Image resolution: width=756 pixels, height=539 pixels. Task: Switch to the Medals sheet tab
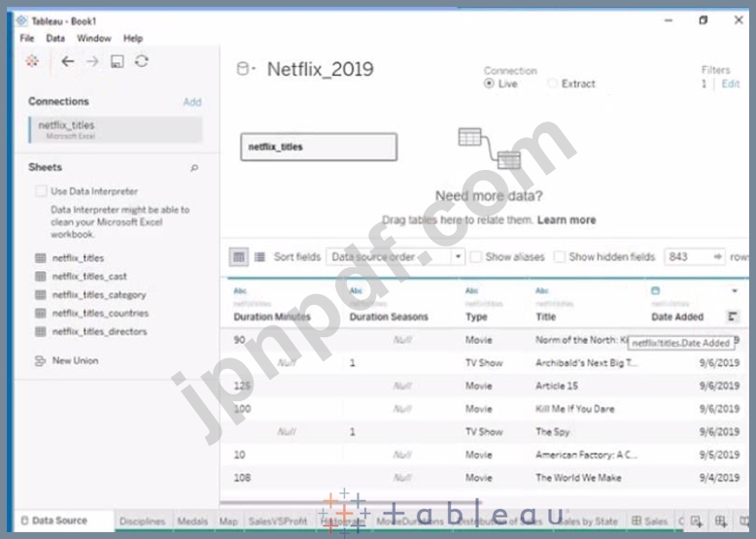tap(192, 522)
